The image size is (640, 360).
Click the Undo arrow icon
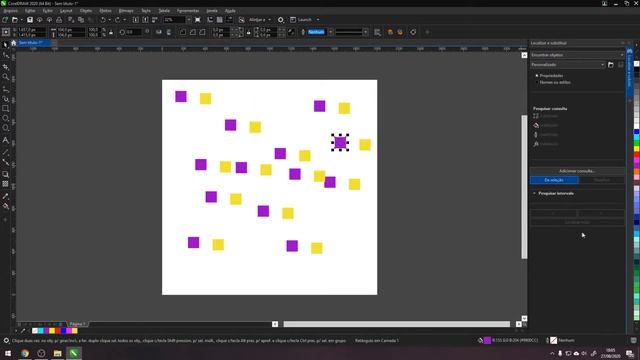103,20
